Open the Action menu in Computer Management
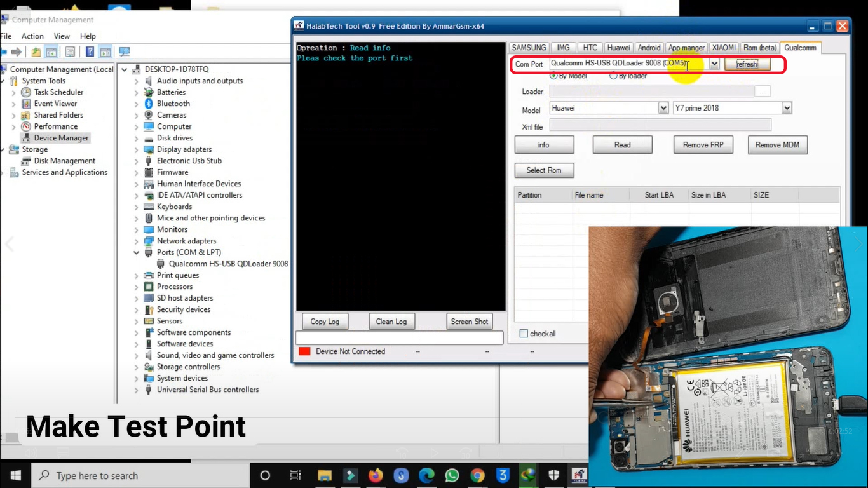 (32, 36)
